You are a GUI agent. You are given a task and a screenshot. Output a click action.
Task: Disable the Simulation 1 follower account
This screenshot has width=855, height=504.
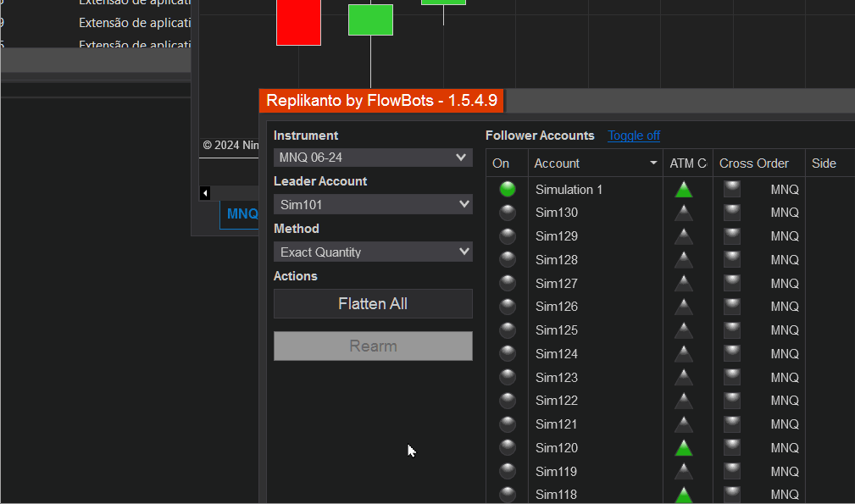tap(508, 190)
